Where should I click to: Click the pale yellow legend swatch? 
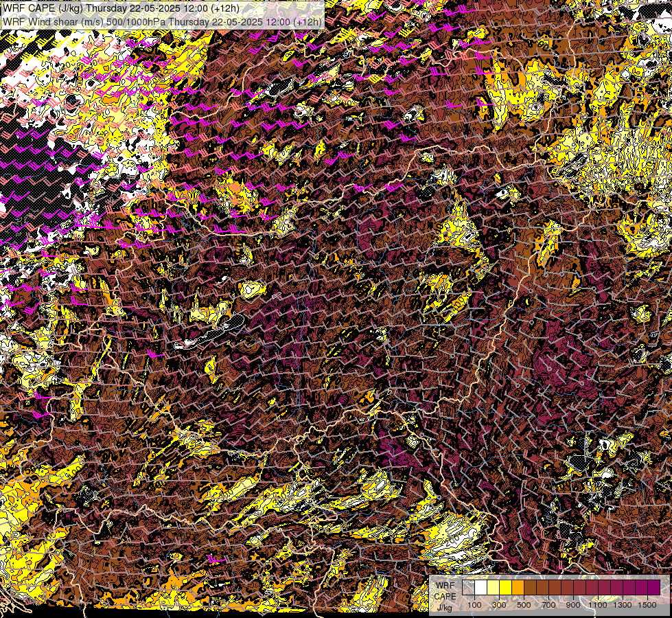(494, 587)
